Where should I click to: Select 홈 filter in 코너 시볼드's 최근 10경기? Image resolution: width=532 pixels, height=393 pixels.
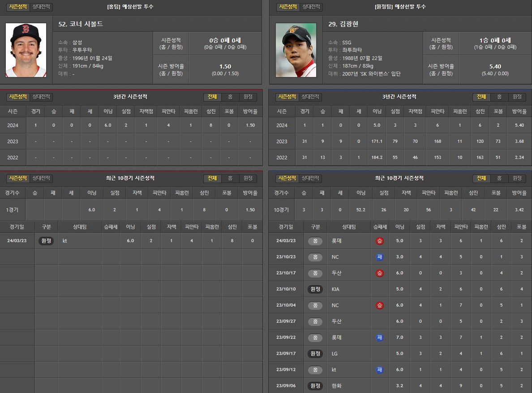(x=230, y=178)
